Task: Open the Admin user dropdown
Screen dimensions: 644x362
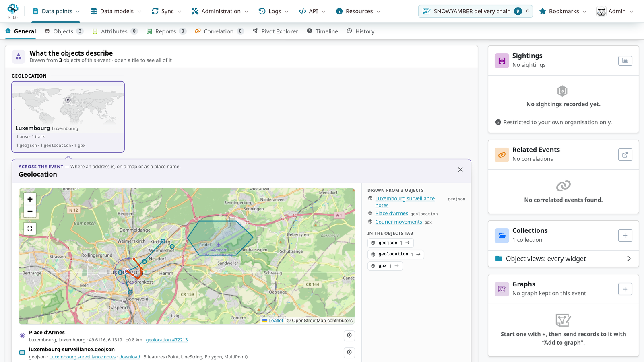Action: click(x=615, y=11)
